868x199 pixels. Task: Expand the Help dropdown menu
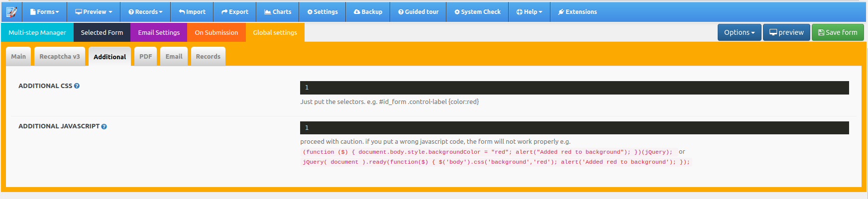(x=530, y=12)
